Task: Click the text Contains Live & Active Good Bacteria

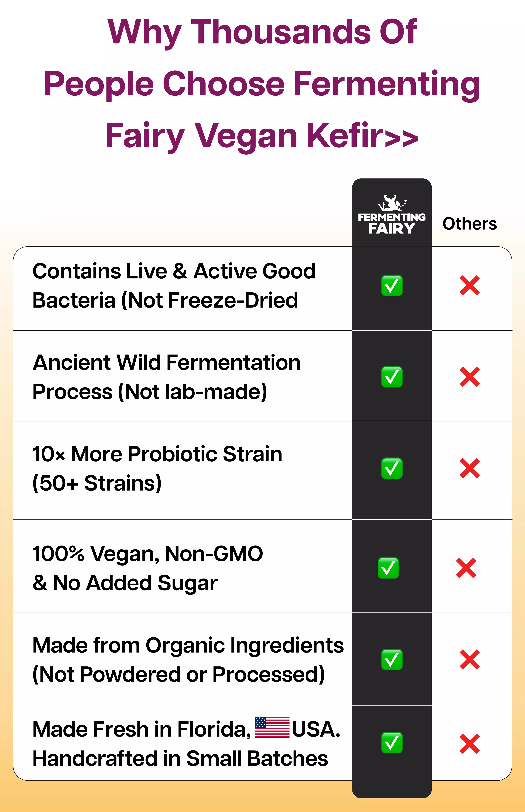Action: (x=174, y=285)
